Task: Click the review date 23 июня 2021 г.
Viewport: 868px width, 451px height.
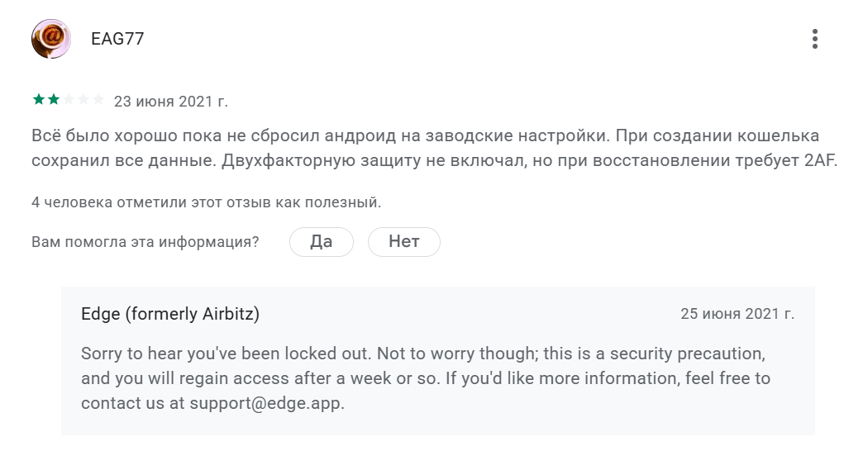Action: (x=170, y=102)
